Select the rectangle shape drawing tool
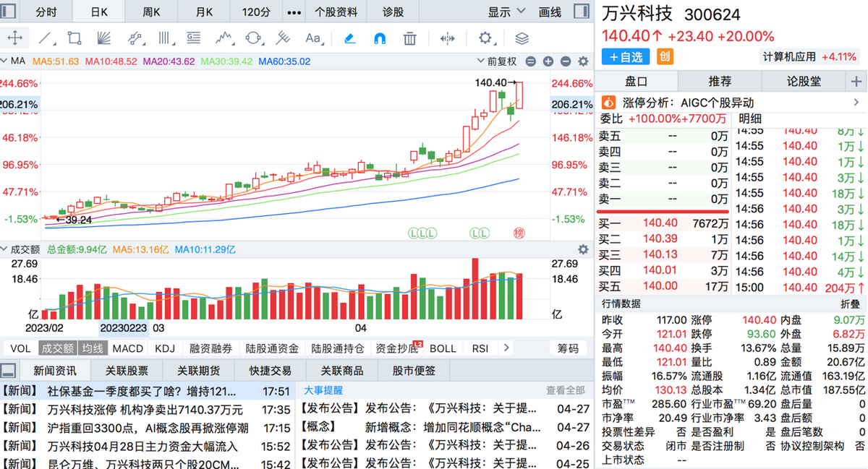 coord(74,38)
